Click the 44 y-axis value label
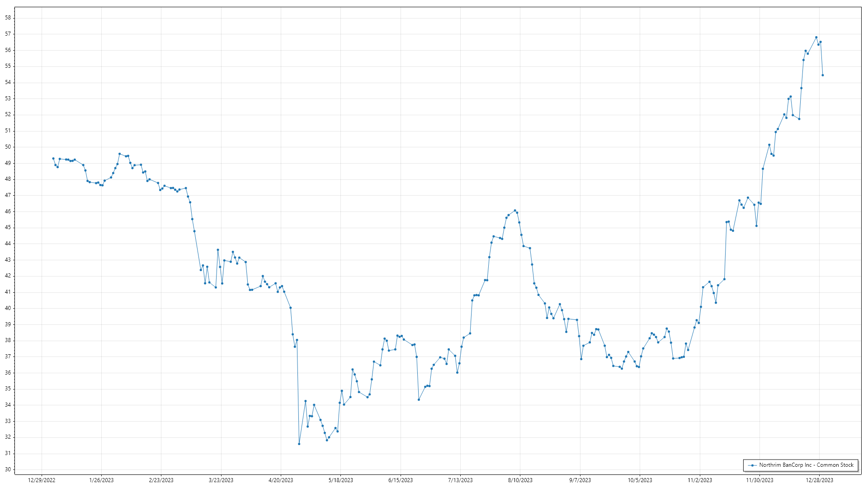The width and height of the screenshot is (868, 488). tap(8, 244)
